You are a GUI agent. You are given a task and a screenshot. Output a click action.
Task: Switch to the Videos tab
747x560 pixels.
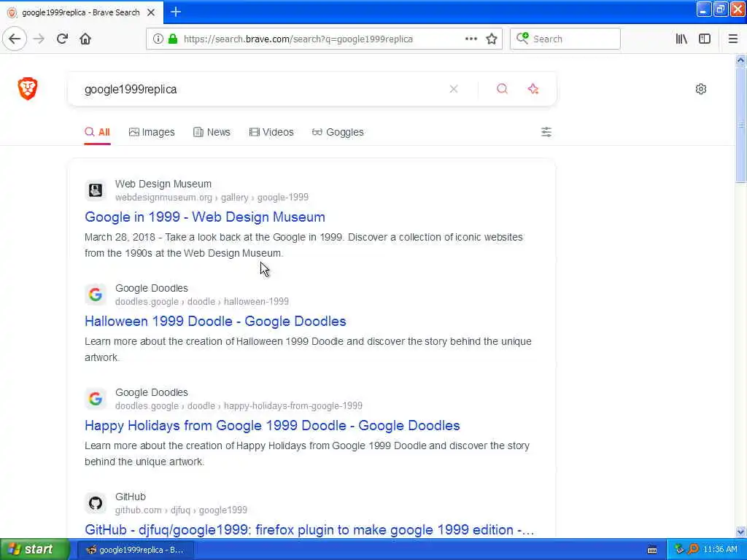tap(271, 133)
